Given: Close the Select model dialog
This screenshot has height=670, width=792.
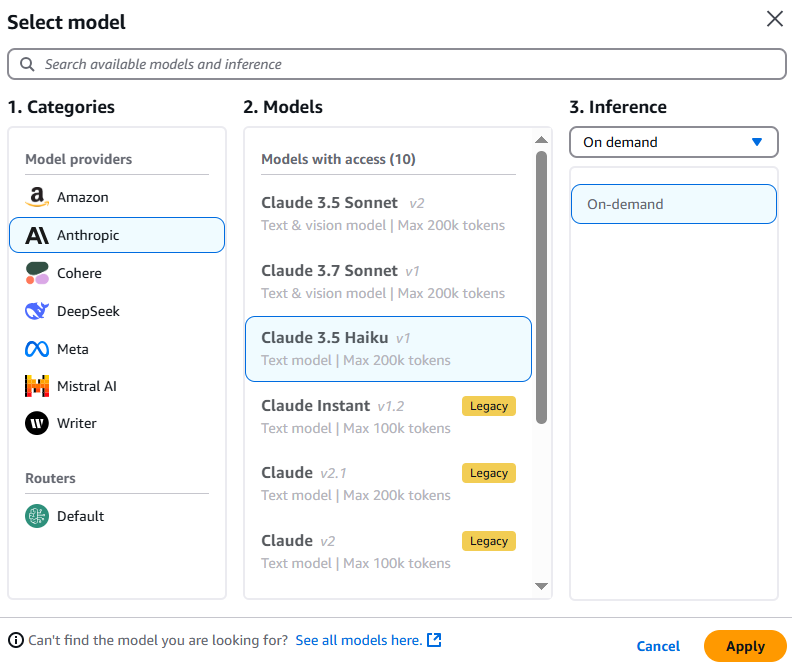Looking at the screenshot, I should tap(774, 19).
